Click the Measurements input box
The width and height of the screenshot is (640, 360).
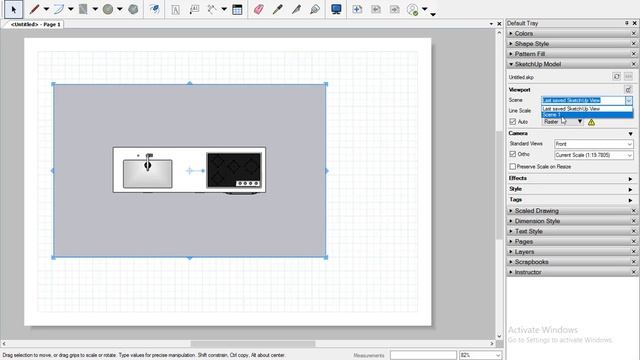[x=423, y=355]
